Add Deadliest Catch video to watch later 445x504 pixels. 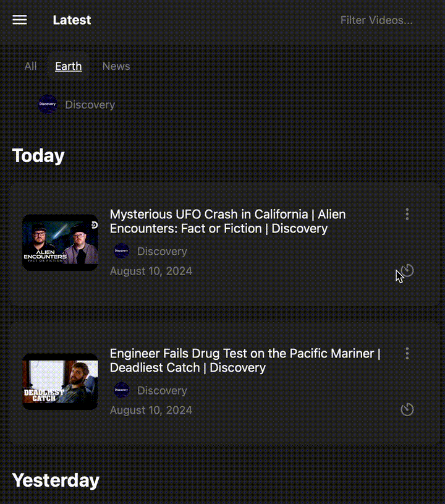tap(407, 409)
